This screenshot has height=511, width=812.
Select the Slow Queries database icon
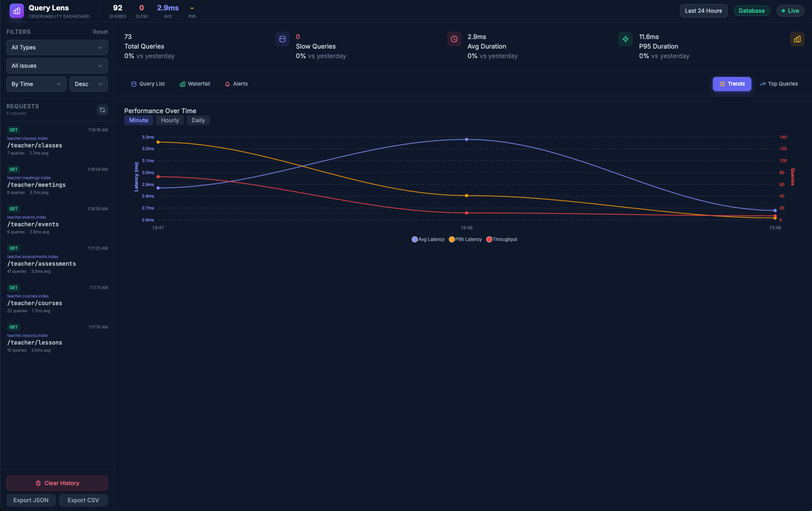282,39
